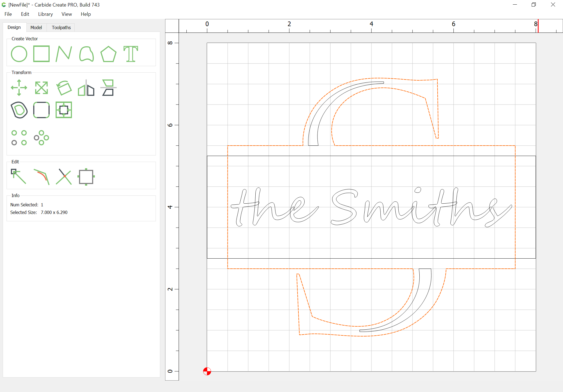
Task: Switch to the Model tab
Action: [x=36, y=27]
